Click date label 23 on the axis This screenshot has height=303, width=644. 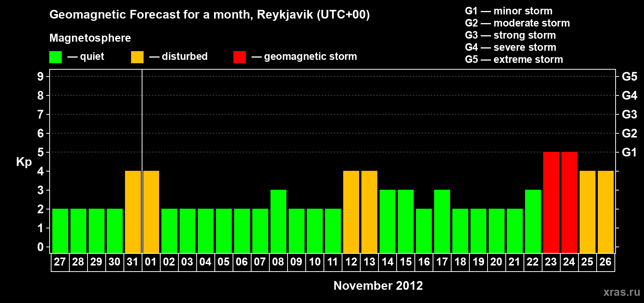(551, 262)
